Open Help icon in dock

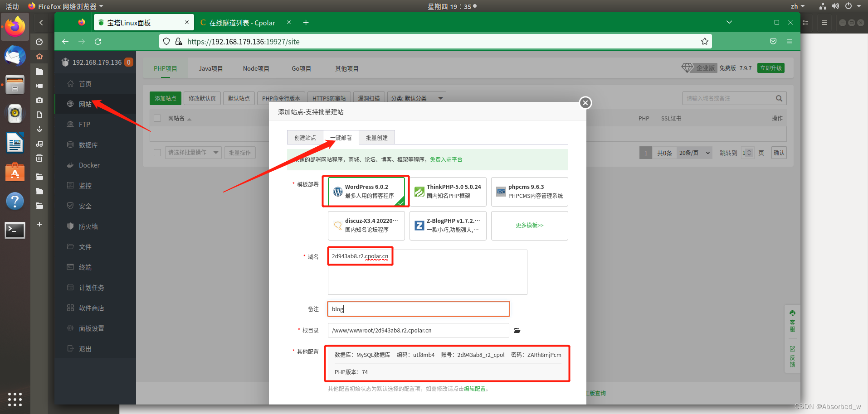click(x=15, y=201)
